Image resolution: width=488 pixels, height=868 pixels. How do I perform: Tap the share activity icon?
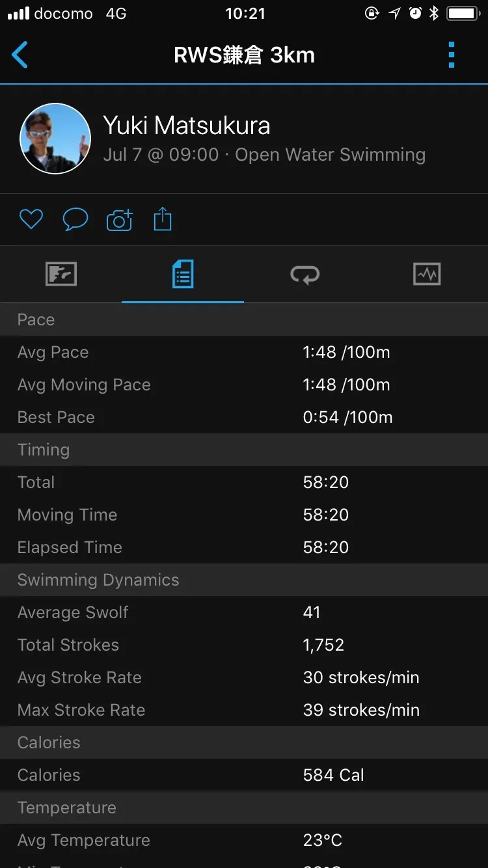click(163, 220)
